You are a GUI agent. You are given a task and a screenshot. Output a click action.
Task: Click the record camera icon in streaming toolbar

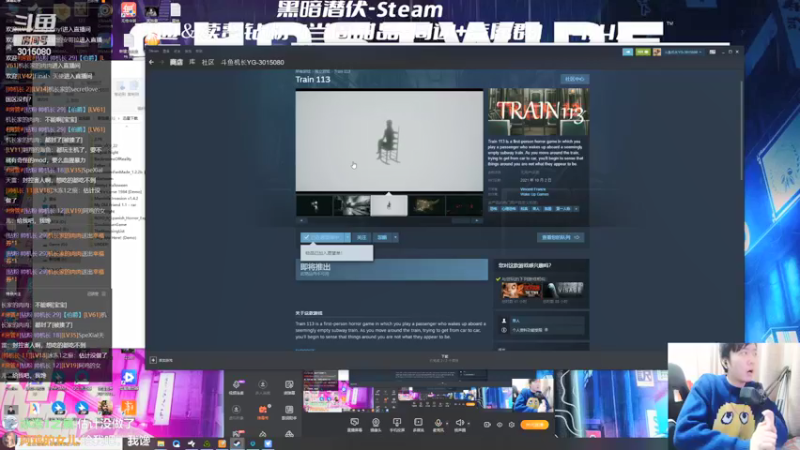487,424
